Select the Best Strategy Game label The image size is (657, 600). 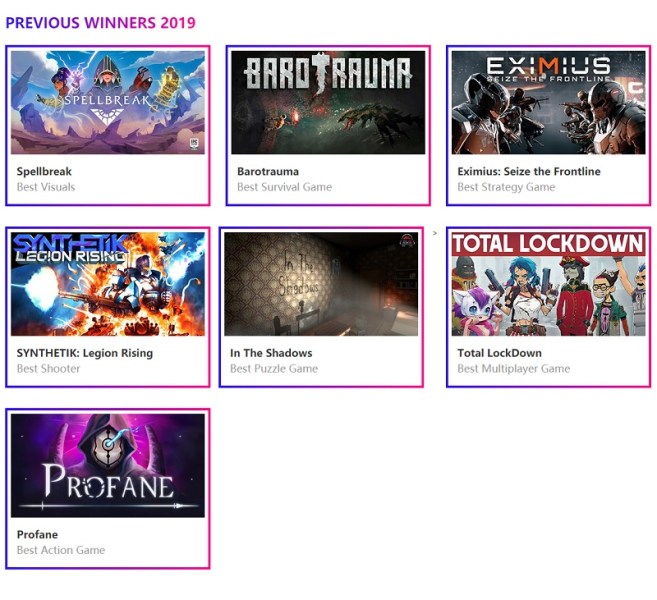506,187
